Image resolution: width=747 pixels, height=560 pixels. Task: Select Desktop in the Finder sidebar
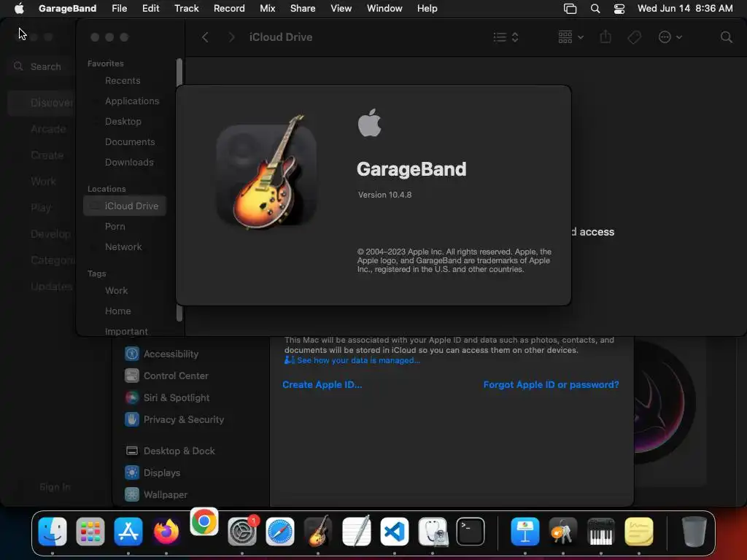click(125, 122)
